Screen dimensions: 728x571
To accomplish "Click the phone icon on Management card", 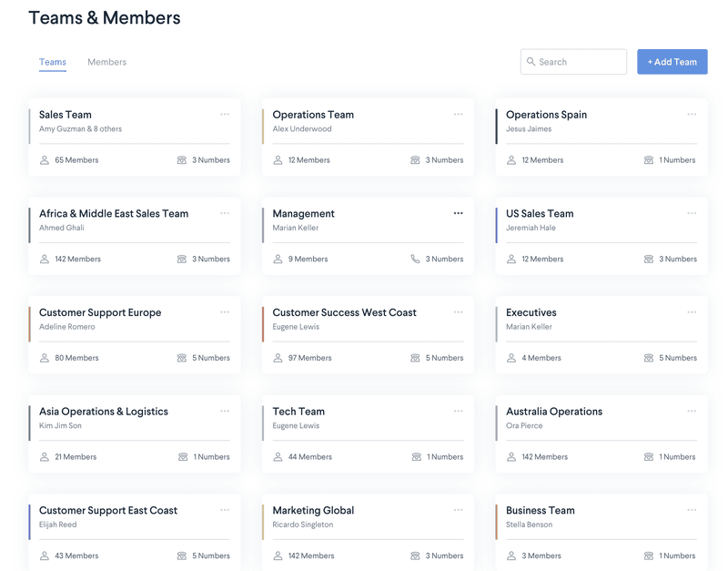I will click(416, 259).
